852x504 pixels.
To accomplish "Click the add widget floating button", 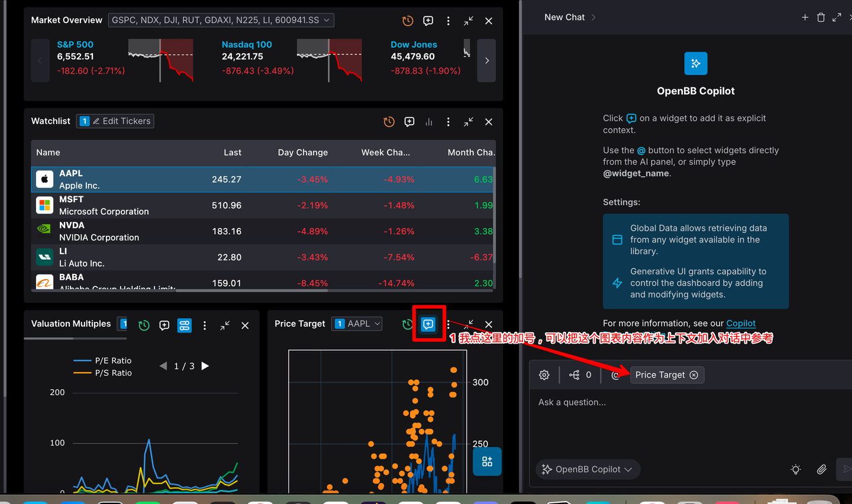I will pyautogui.click(x=487, y=461).
